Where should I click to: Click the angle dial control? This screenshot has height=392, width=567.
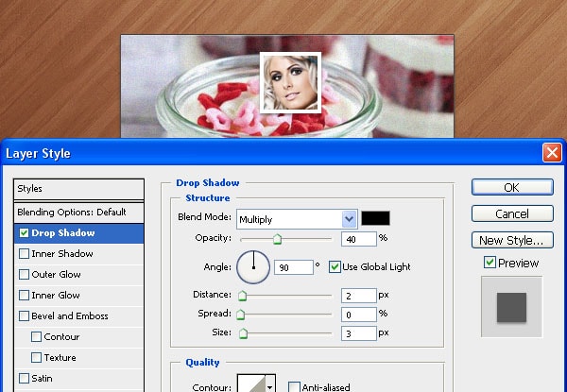(x=253, y=267)
